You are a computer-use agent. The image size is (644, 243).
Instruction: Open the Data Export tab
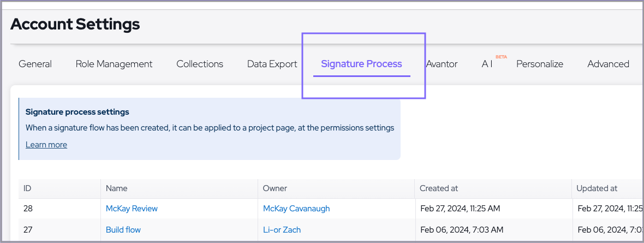point(272,64)
